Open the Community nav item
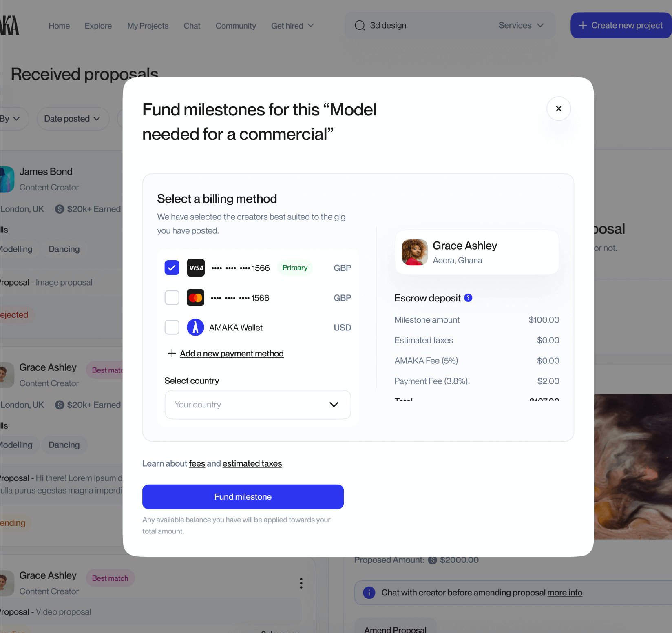The width and height of the screenshot is (672, 633). click(236, 26)
